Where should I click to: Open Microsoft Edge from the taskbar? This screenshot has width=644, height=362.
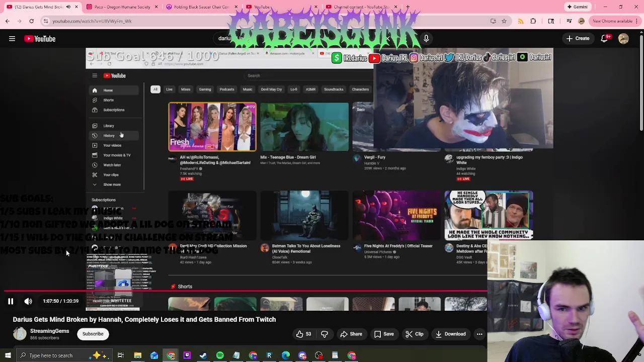coord(286,356)
